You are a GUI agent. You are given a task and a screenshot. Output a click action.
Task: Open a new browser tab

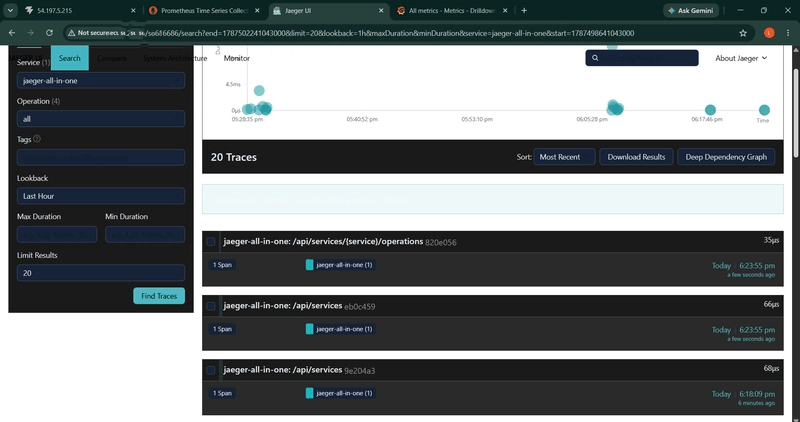[x=524, y=10]
